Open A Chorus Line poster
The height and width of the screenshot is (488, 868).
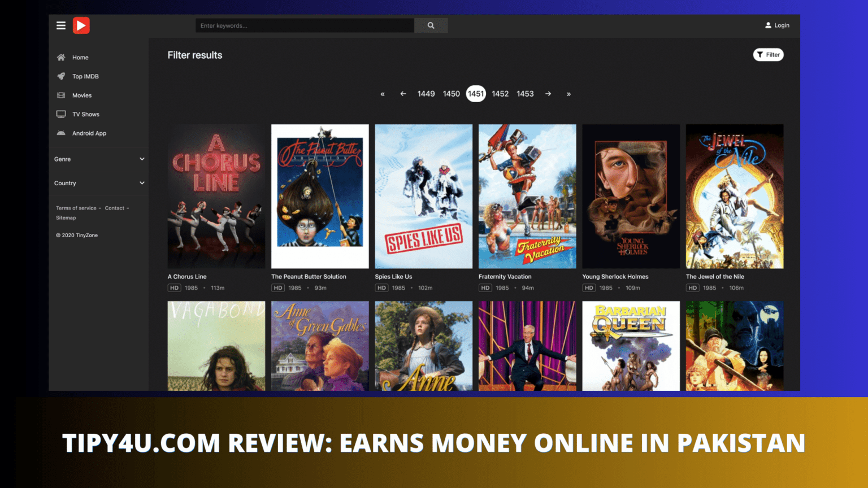[x=216, y=197]
